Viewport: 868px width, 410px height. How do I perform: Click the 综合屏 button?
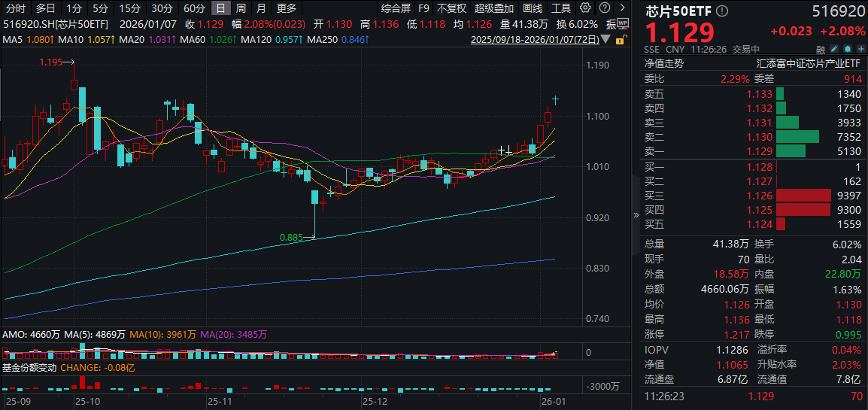click(396, 8)
